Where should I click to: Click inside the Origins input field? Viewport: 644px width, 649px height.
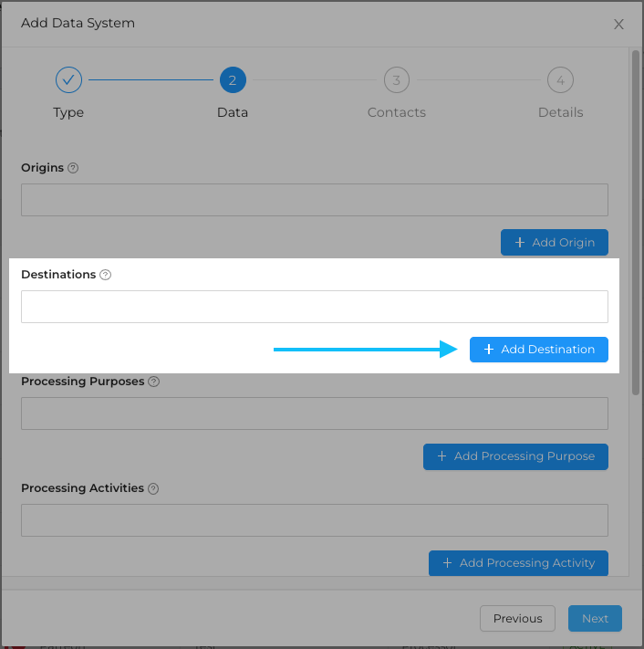[x=315, y=200]
